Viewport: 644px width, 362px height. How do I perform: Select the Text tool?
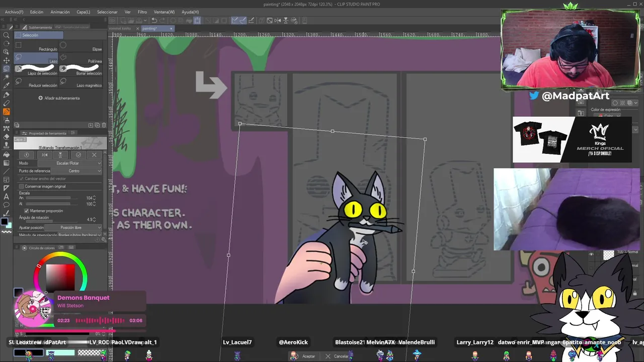point(6,197)
